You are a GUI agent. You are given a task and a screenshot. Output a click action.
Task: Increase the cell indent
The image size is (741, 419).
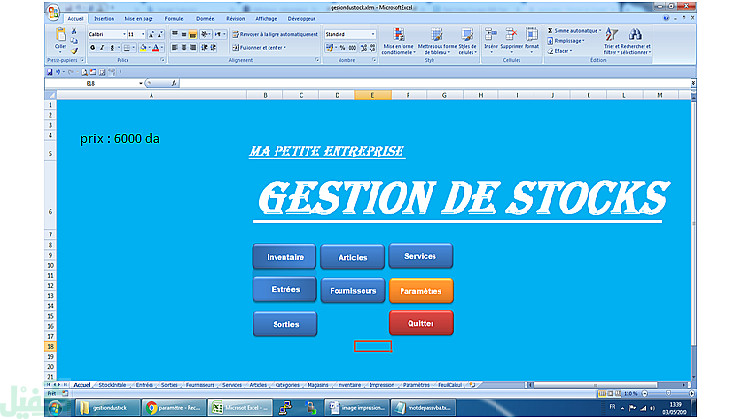214,48
